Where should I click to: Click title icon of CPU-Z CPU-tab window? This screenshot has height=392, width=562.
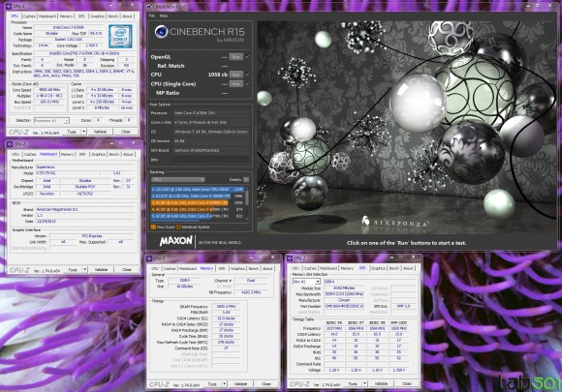9,6
